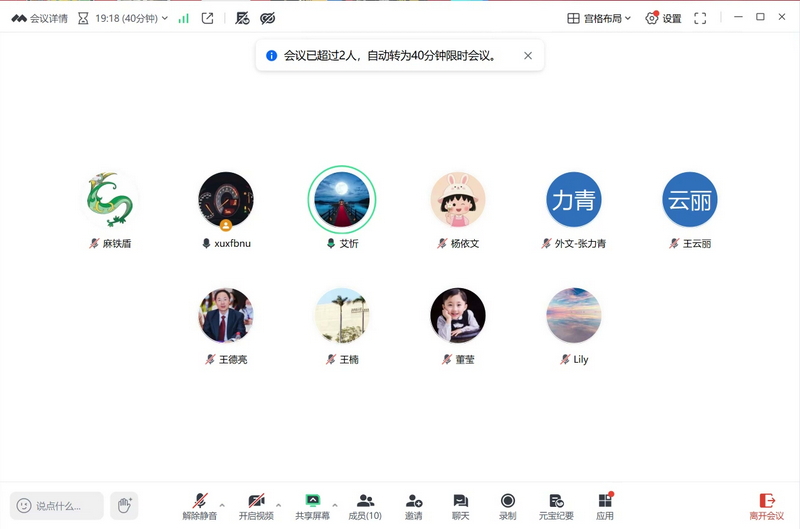Open Settings (设置) in the top bar
Image resolution: width=800 pixels, height=529 pixels.
pyautogui.click(x=663, y=18)
